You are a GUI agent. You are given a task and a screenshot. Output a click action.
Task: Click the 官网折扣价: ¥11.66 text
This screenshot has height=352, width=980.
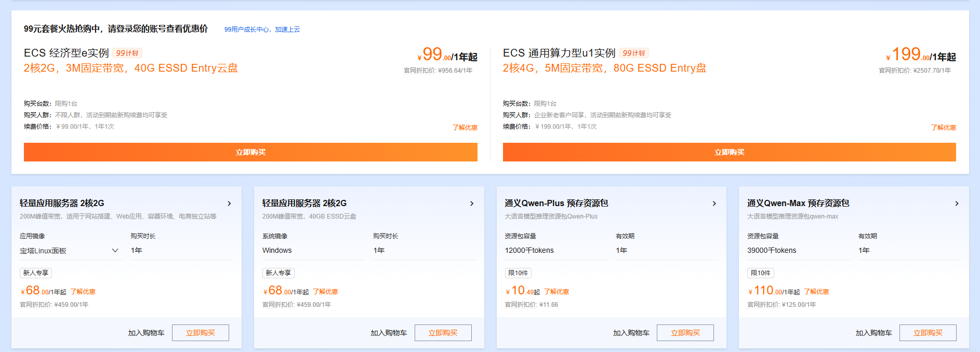tap(532, 305)
